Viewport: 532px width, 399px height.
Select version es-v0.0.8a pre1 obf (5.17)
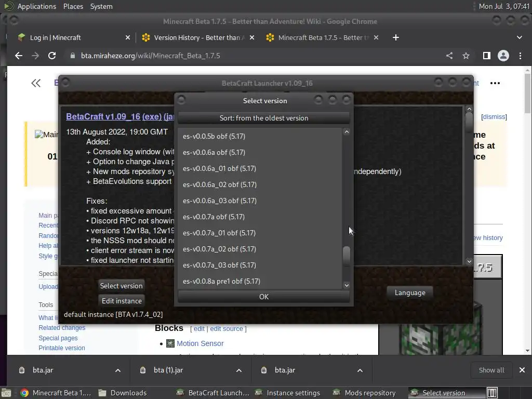tap(260, 281)
